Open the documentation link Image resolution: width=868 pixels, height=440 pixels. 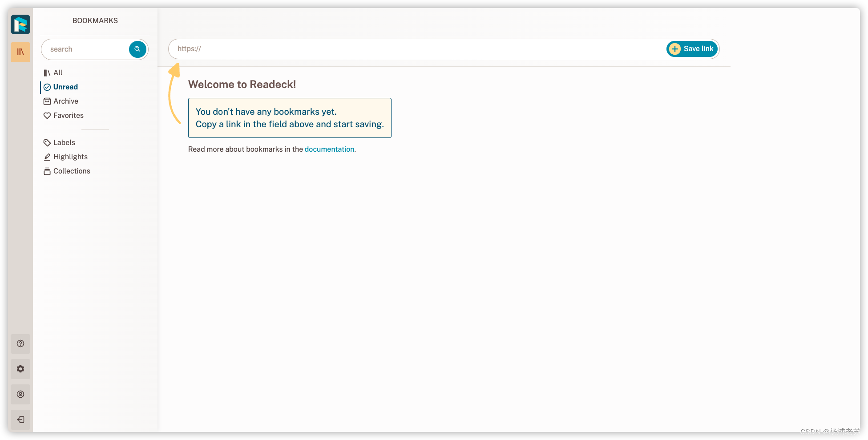pos(329,149)
